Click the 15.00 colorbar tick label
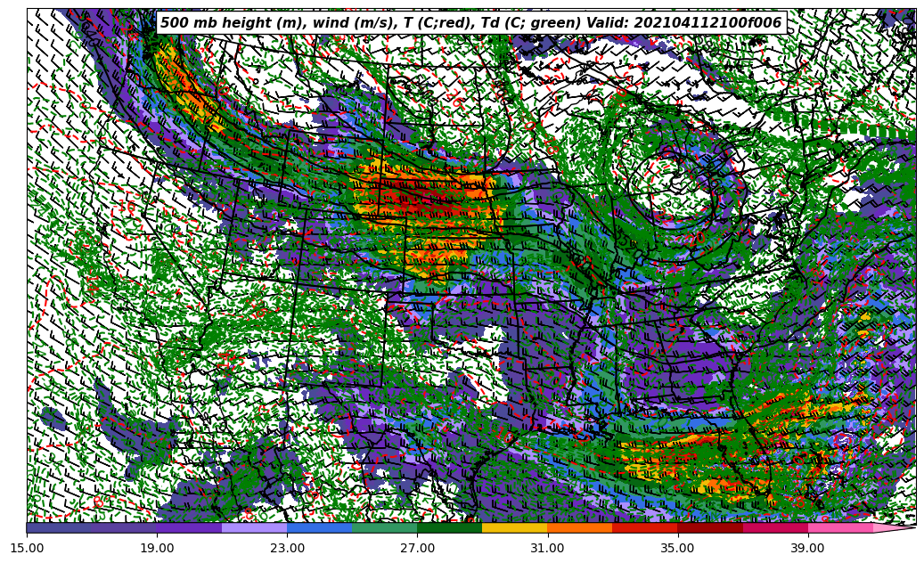Viewport: 924px width, 563px height. pyautogui.click(x=27, y=547)
